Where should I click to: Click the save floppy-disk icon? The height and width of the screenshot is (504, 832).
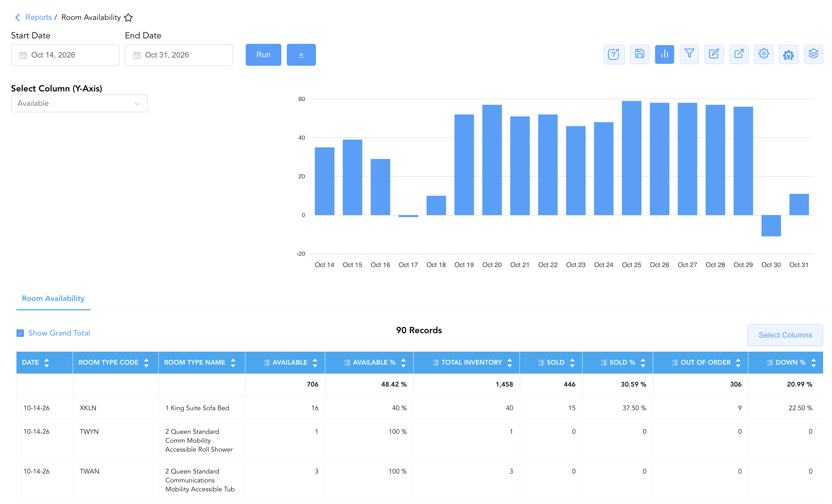[x=640, y=54]
